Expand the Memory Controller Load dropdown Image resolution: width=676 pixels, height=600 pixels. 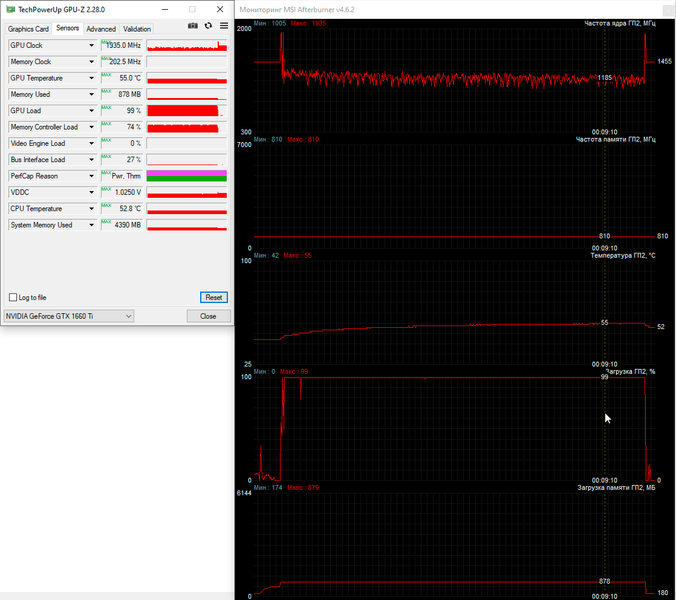click(91, 127)
